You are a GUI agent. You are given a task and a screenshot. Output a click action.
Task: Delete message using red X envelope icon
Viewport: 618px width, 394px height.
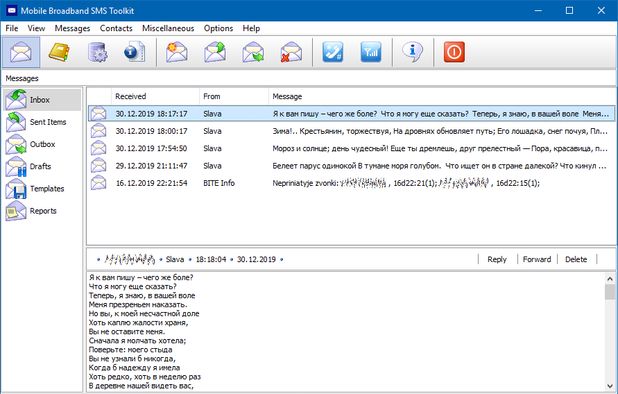[291, 52]
